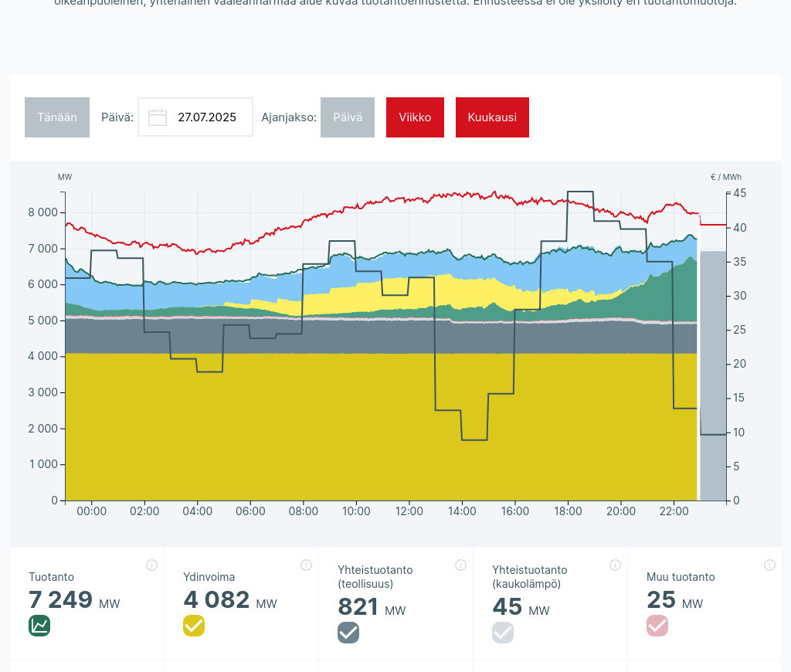Open info icon for Tuotanto card
This screenshot has height=672, width=791.
pyautogui.click(x=151, y=565)
